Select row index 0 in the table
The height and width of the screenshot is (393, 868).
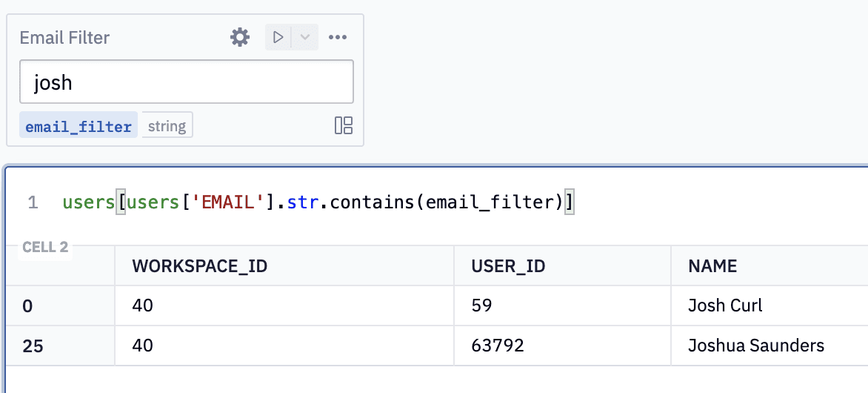point(27,306)
